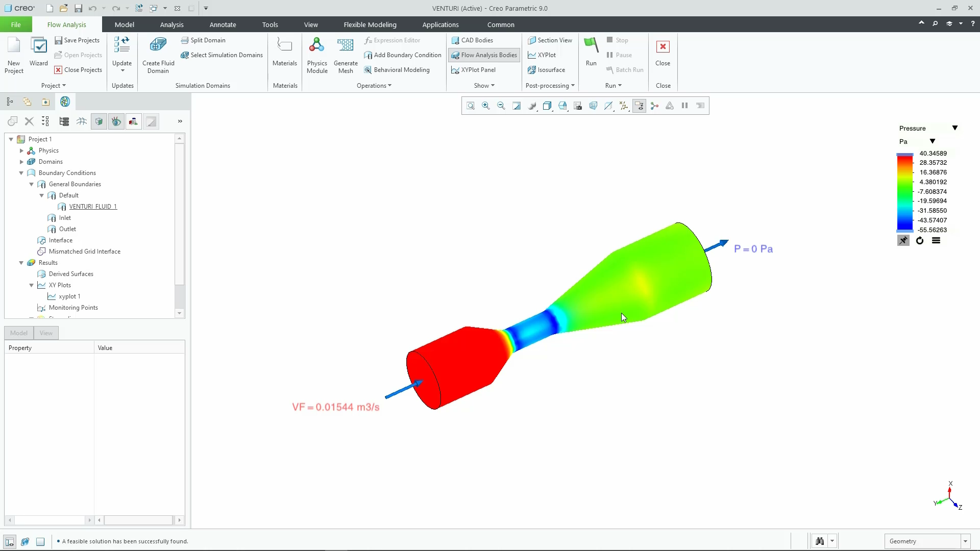This screenshot has width=980, height=551.
Task: Toggle the Section View option
Action: [550, 40]
